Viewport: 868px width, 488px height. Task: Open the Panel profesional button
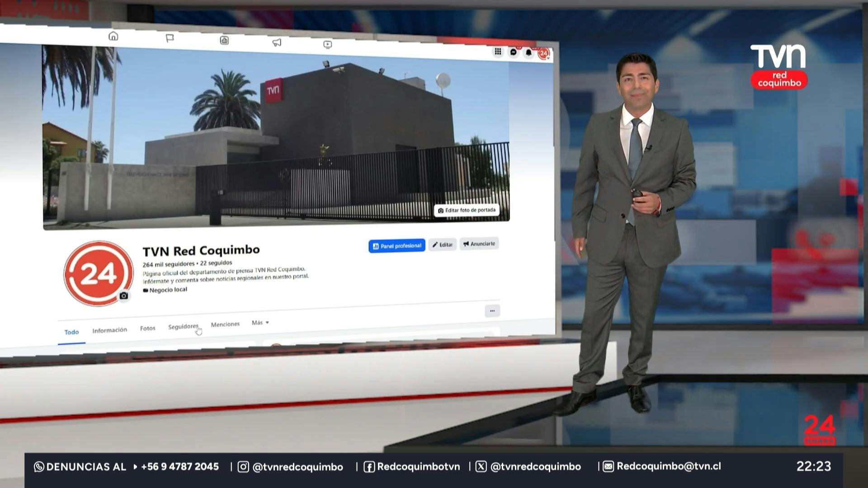pyautogui.click(x=397, y=246)
